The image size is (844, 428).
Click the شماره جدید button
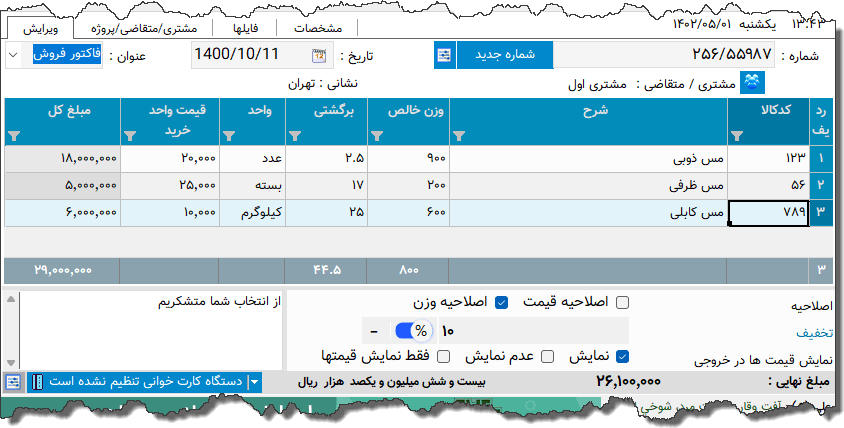click(505, 55)
